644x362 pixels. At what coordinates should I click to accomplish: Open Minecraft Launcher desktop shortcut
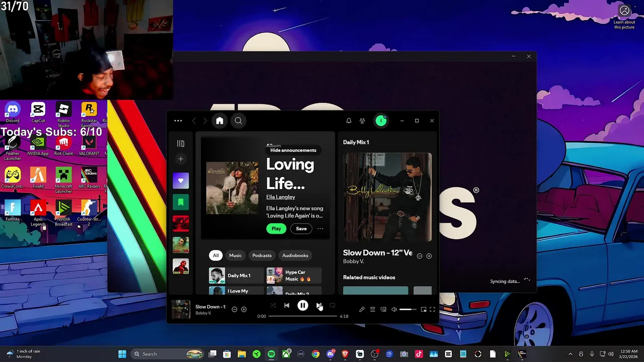click(x=63, y=180)
